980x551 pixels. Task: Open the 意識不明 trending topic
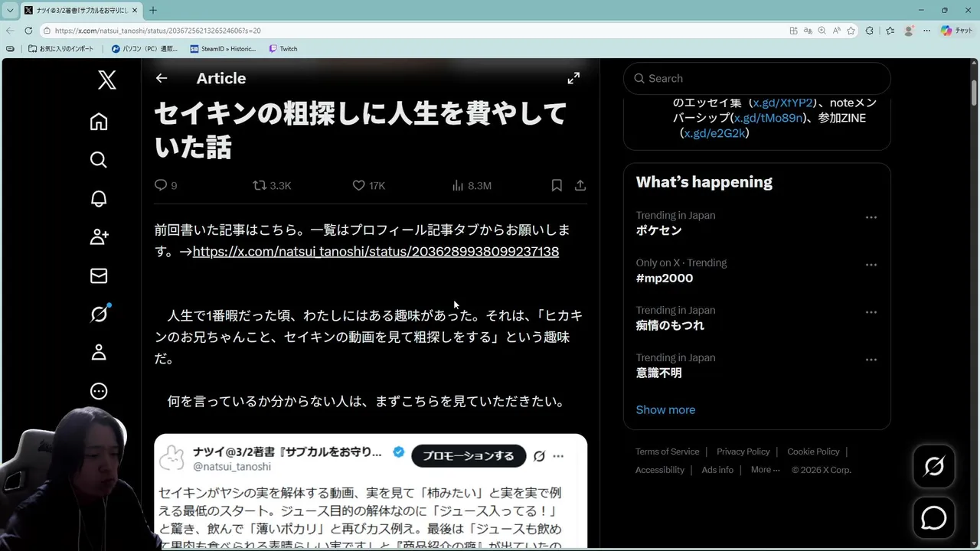(x=658, y=373)
